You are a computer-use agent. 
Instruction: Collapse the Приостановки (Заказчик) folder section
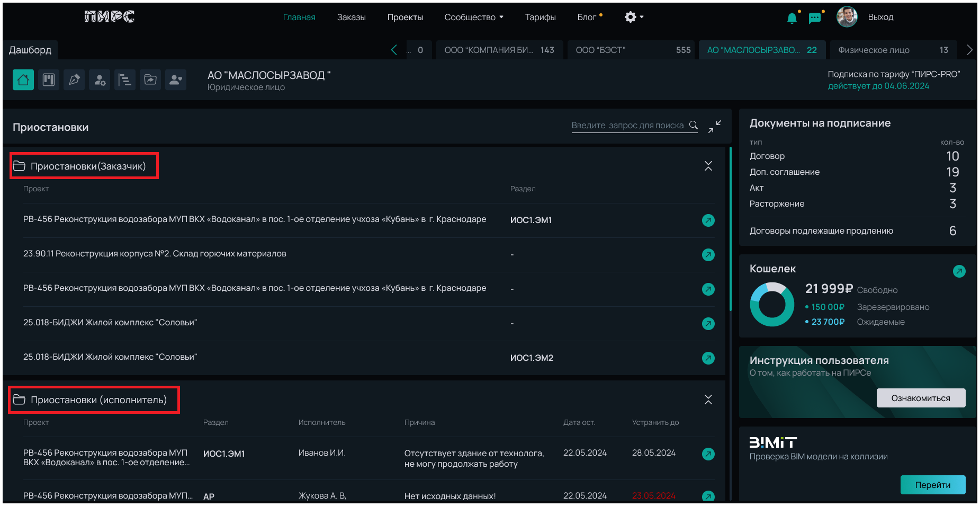708,166
